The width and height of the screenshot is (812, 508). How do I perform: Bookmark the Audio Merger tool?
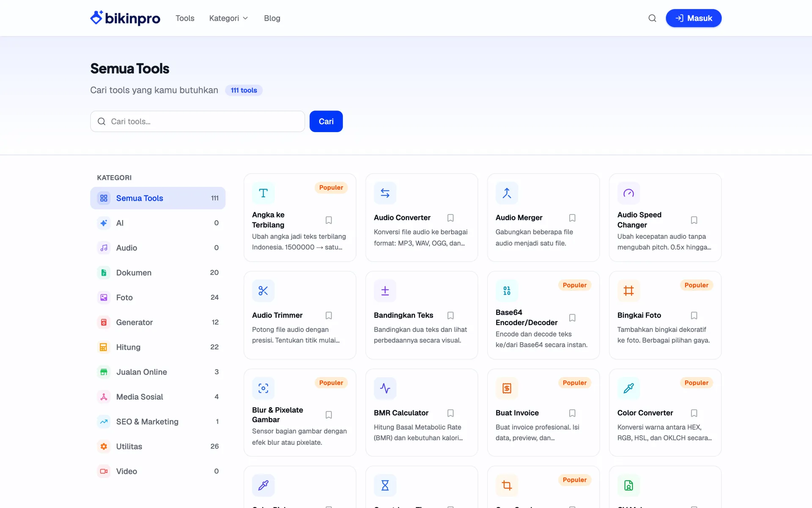point(572,218)
